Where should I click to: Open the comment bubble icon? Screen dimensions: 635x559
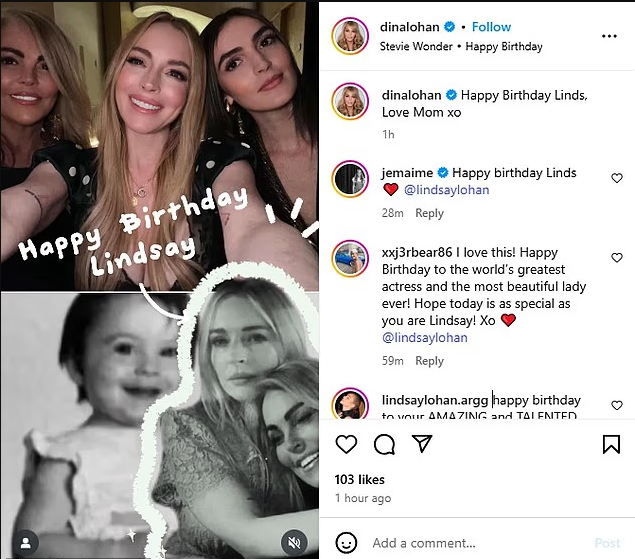coord(384,444)
